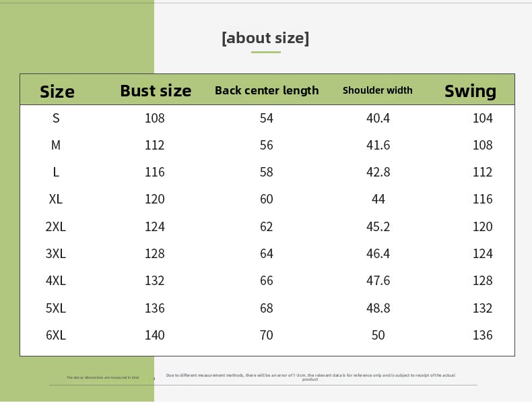
Task: Select the "Size" column header
Action: [57, 92]
